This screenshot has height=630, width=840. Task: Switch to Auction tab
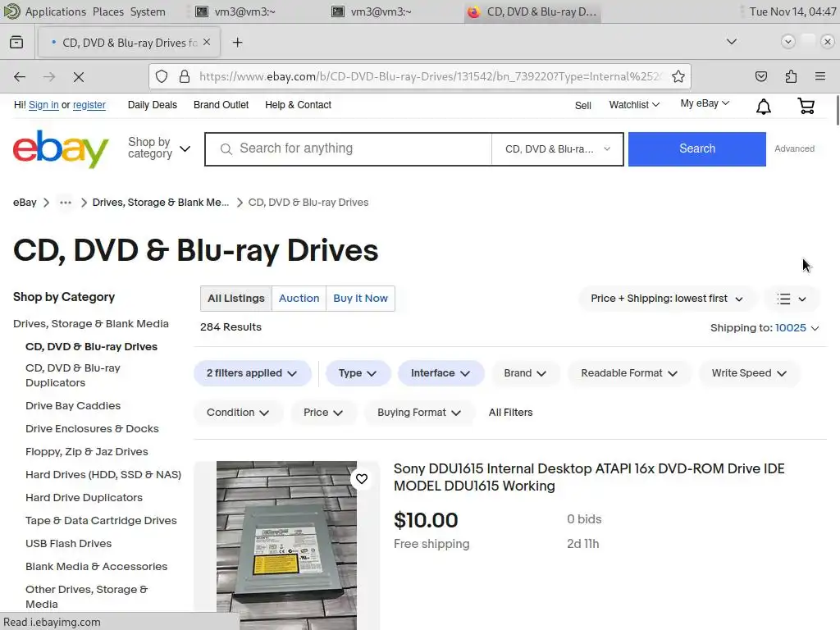pyautogui.click(x=299, y=299)
